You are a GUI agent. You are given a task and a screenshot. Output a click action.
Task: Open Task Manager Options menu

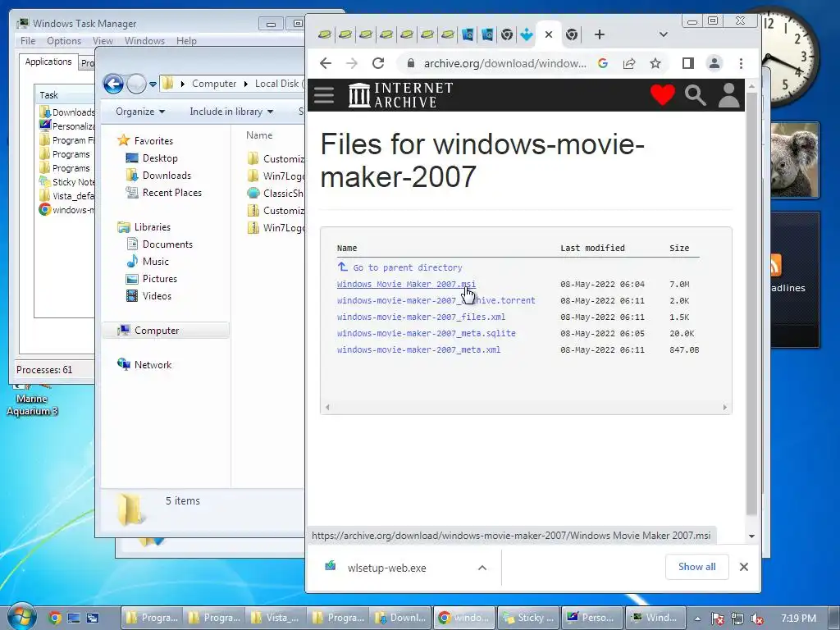64,41
